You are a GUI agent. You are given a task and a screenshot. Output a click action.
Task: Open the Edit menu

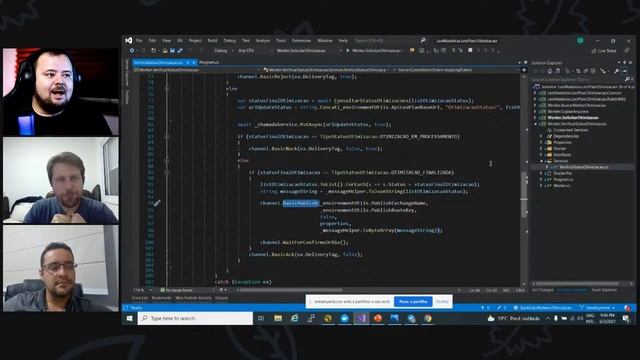tap(152, 41)
